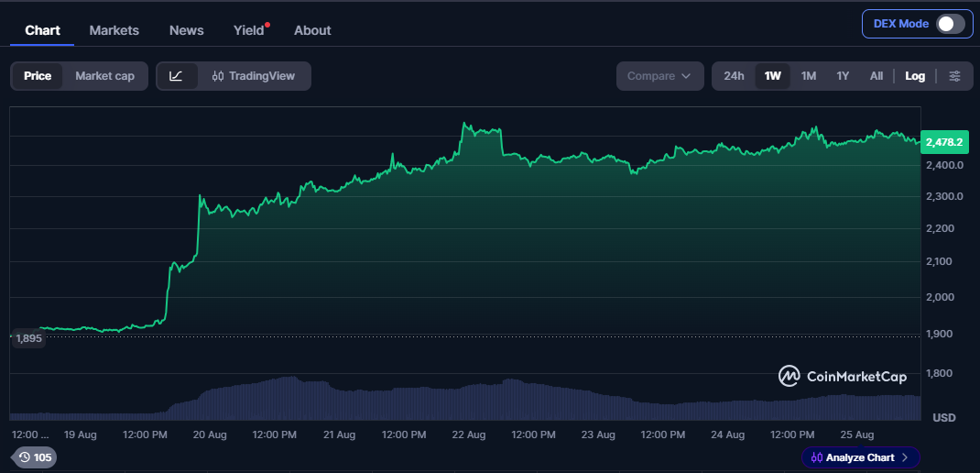Set time range to All

tap(877, 76)
